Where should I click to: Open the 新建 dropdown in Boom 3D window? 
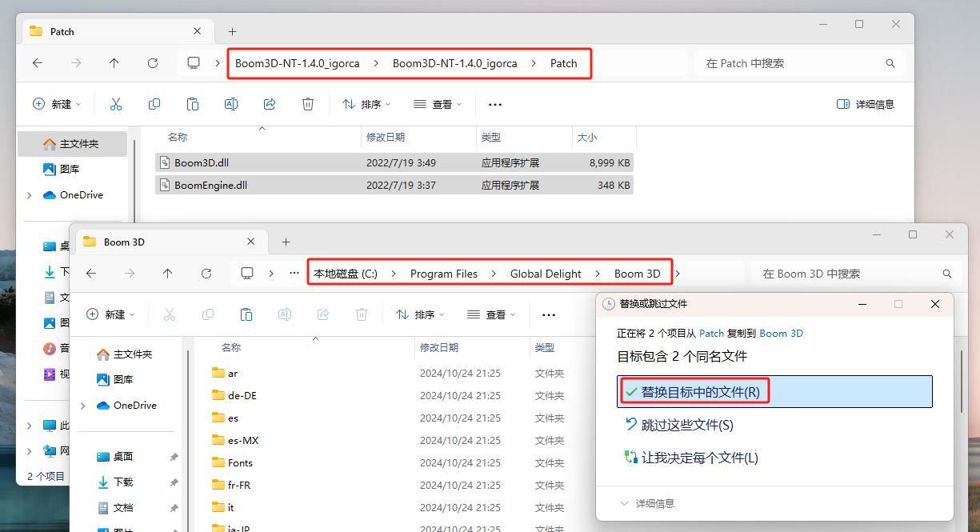point(110,314)
